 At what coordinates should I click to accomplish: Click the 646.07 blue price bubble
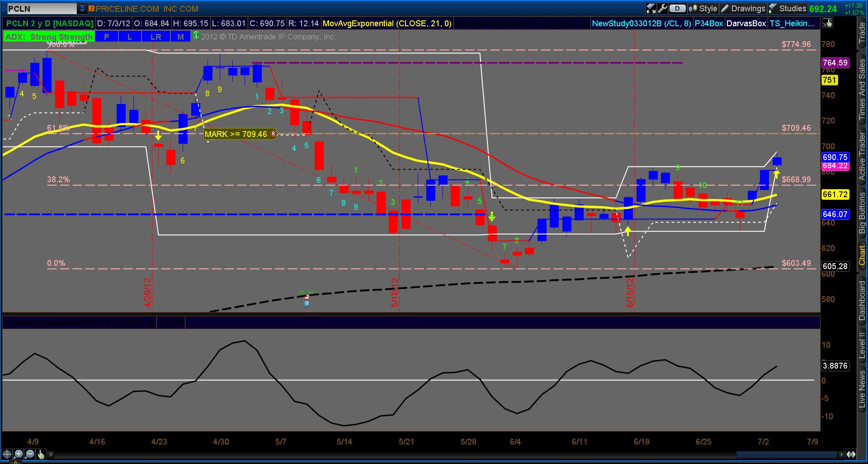[x=835, y=214]
